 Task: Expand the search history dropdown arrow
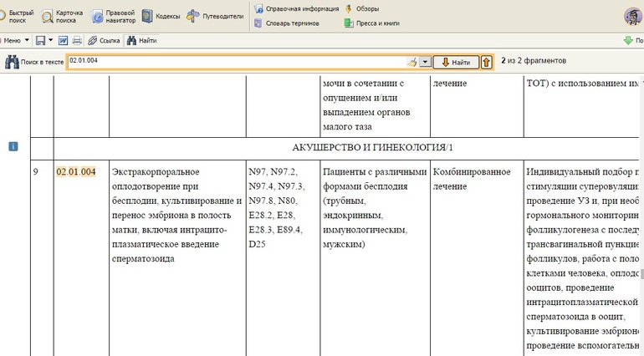425,62
